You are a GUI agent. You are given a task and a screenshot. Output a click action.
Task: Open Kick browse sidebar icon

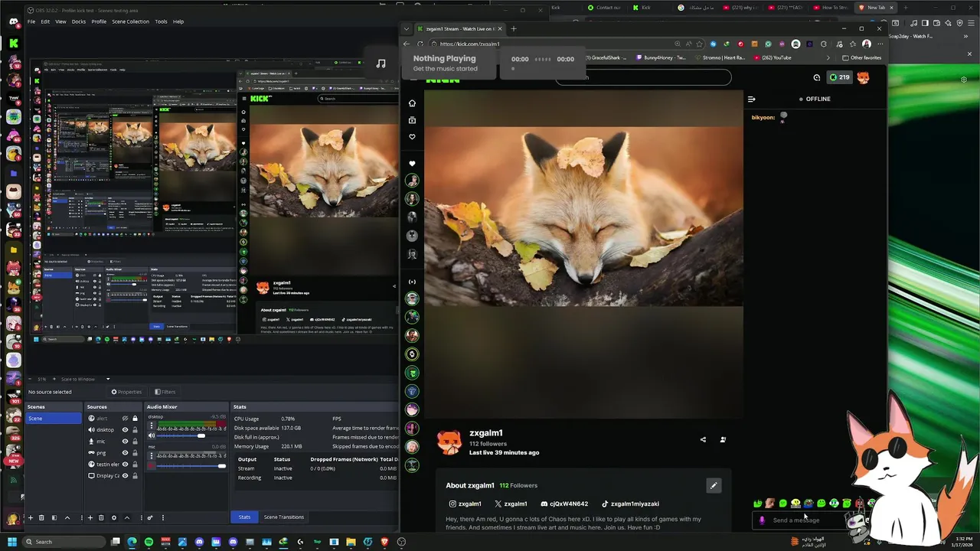[x=412, y=120]
